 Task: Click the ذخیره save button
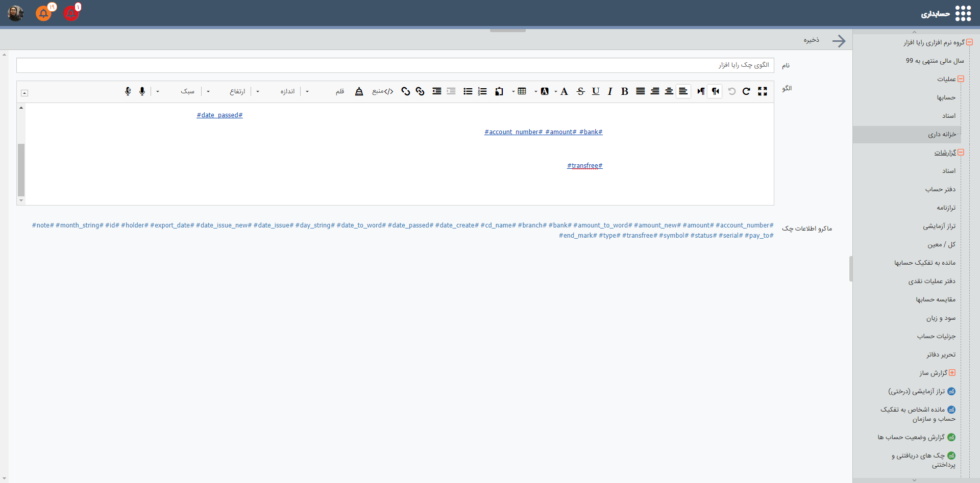[x=812, y=40]
